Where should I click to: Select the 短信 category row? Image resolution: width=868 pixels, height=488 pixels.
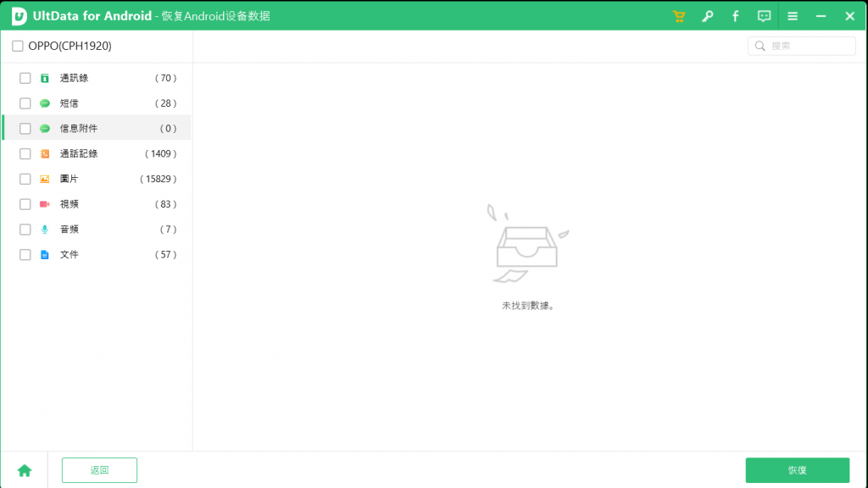tap(97, 103)
